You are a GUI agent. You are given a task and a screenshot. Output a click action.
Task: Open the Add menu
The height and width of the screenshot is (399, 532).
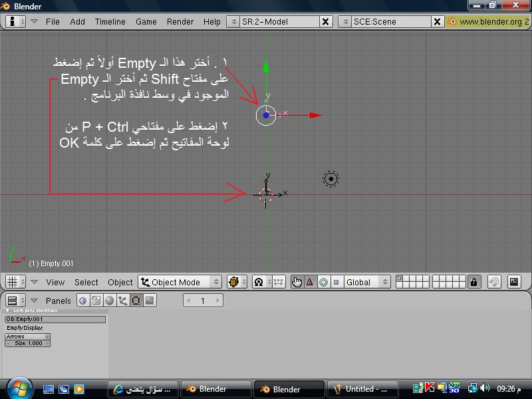(x=77, y=22)
